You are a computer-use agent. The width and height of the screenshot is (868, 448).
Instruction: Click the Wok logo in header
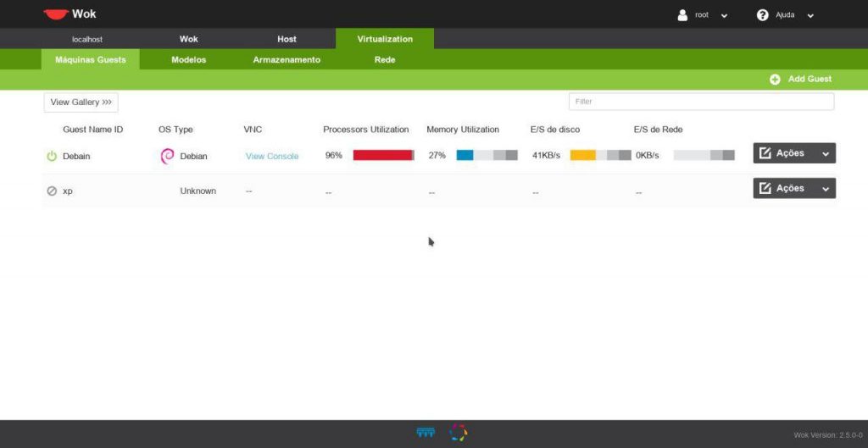56,14
